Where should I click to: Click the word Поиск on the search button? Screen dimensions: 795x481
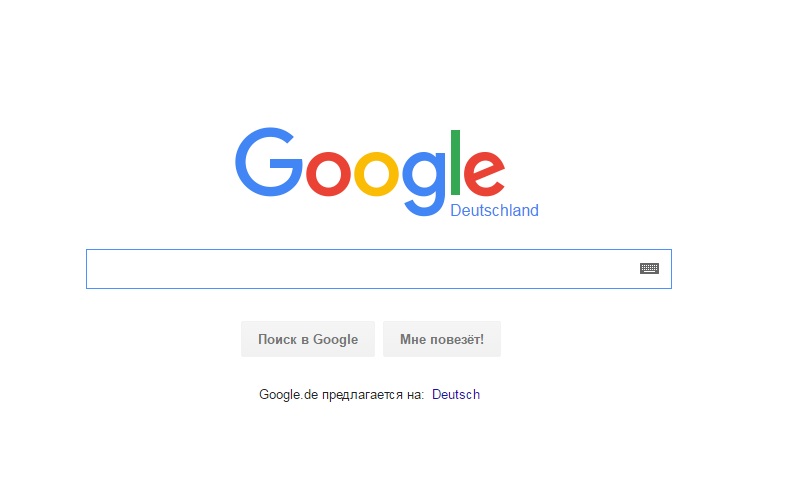(277, 339)
